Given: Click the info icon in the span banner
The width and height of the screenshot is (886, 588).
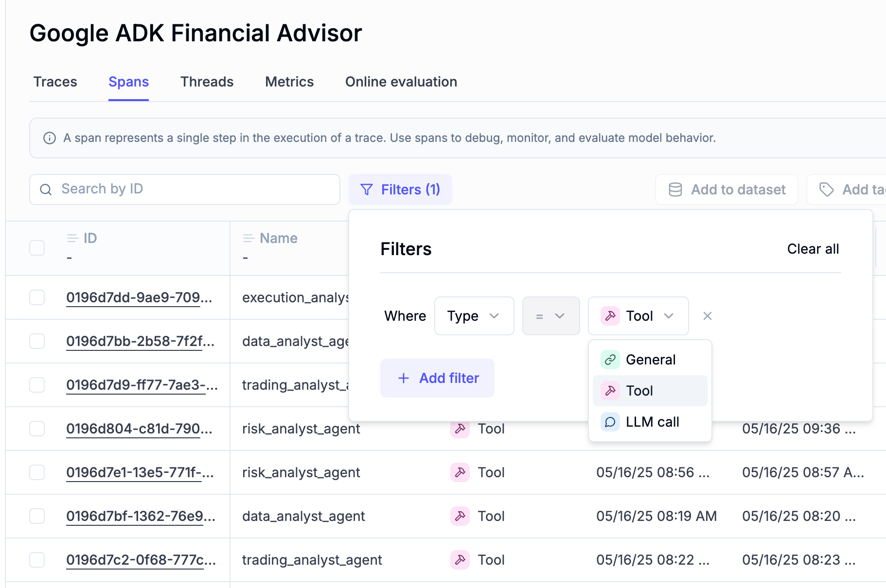Looking at the screenshot, I should point(50,138).
